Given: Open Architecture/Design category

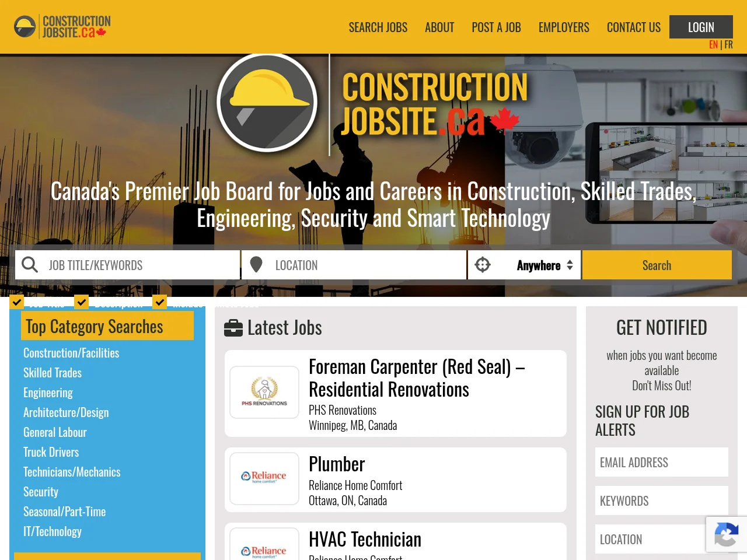Looking at the screenshot, I should (66, 412).
